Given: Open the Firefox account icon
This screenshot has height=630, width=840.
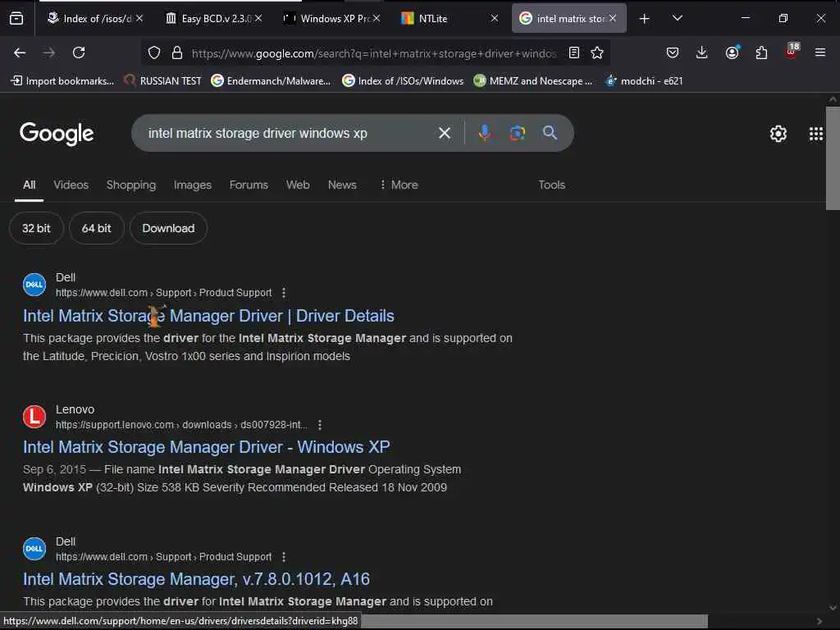Looking at the screenshot, I should [732, 52].
